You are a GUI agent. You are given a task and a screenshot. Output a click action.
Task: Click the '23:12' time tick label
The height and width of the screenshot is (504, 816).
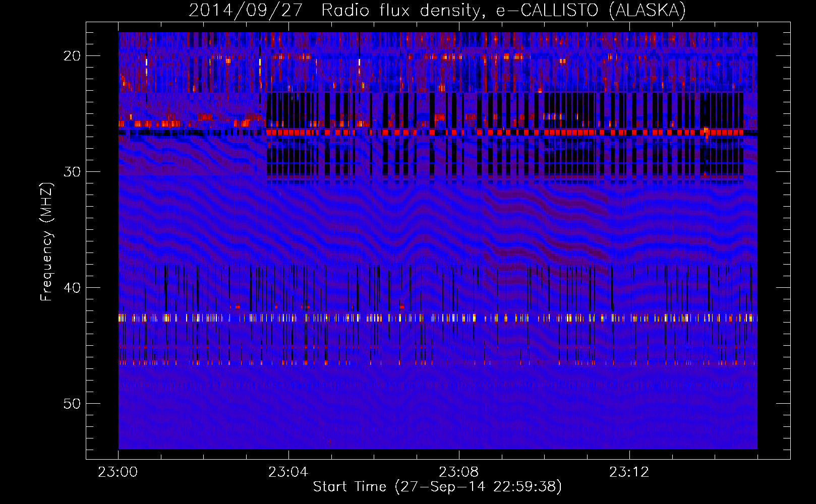[629, 472]
